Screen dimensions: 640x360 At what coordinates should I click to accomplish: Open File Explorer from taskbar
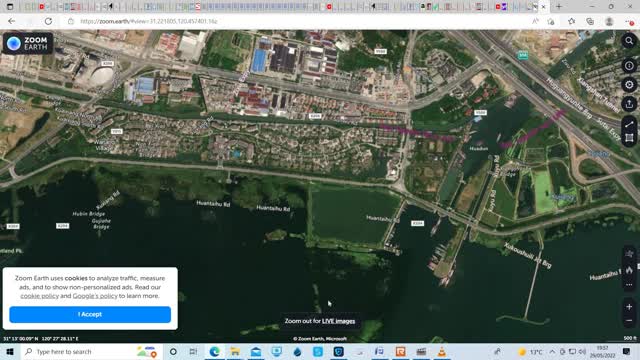[x=235, y=351]
